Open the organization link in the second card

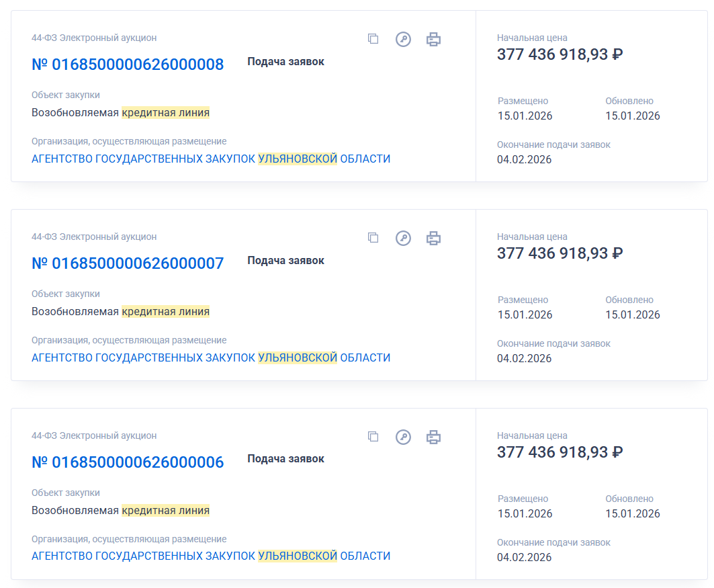tap(211, 358)
